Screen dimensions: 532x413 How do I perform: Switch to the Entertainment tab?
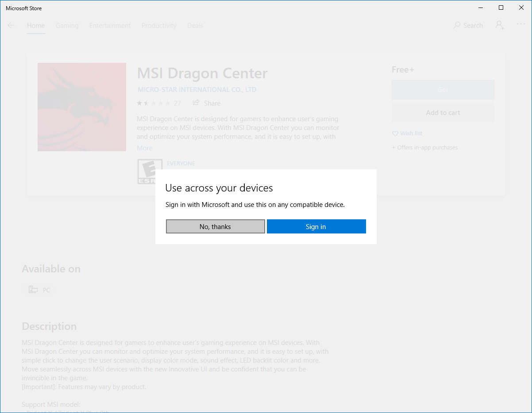[110, 25]
